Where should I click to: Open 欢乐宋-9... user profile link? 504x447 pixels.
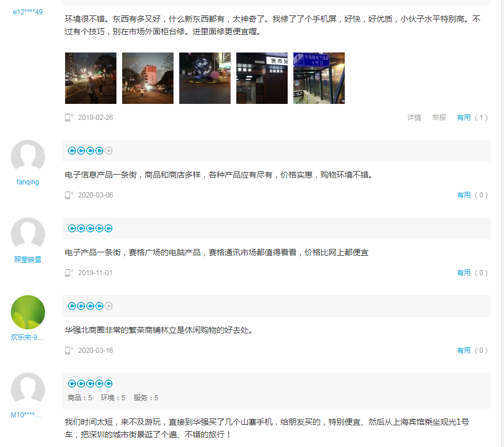point(27,337)
